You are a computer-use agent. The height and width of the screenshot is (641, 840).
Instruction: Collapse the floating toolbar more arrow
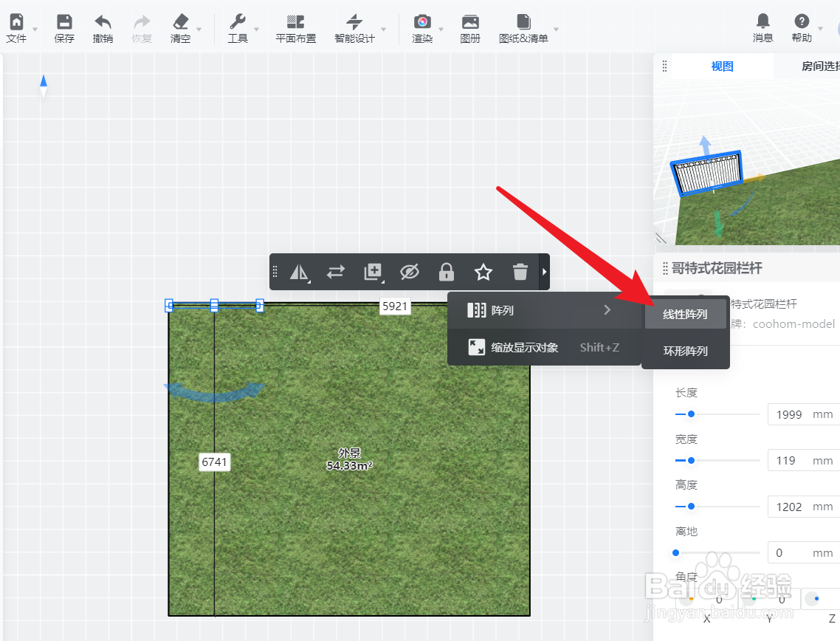click(544, 272)
